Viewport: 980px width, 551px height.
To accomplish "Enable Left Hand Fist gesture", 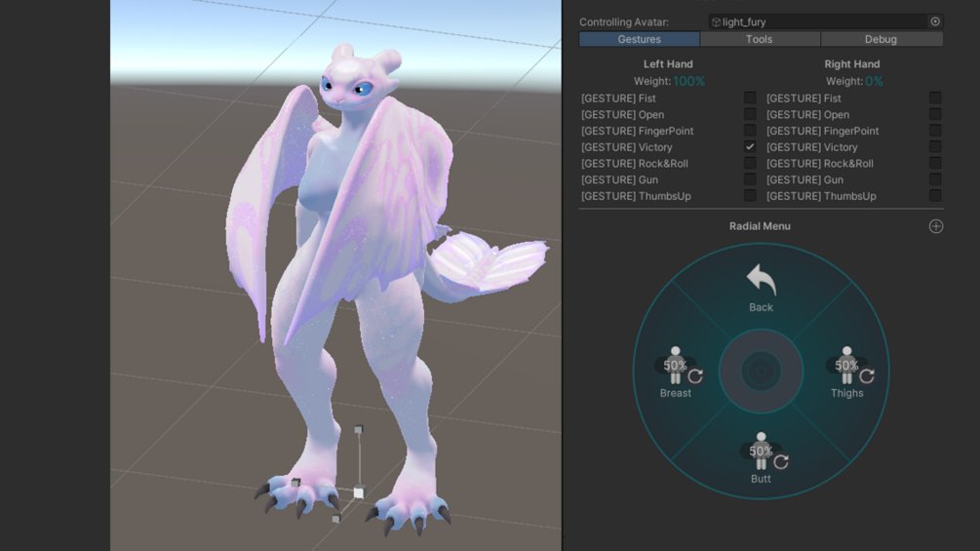I will [x=750, y=98].
